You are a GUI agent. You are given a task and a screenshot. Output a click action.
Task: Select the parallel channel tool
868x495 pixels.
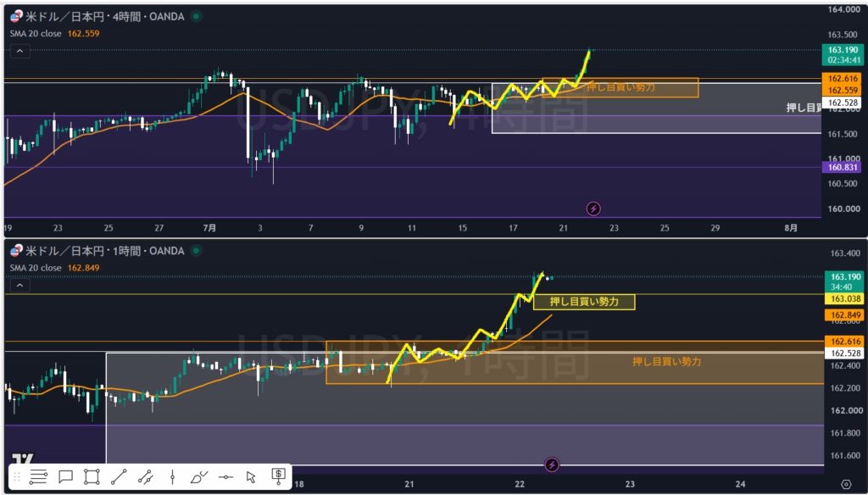[145, 476]
